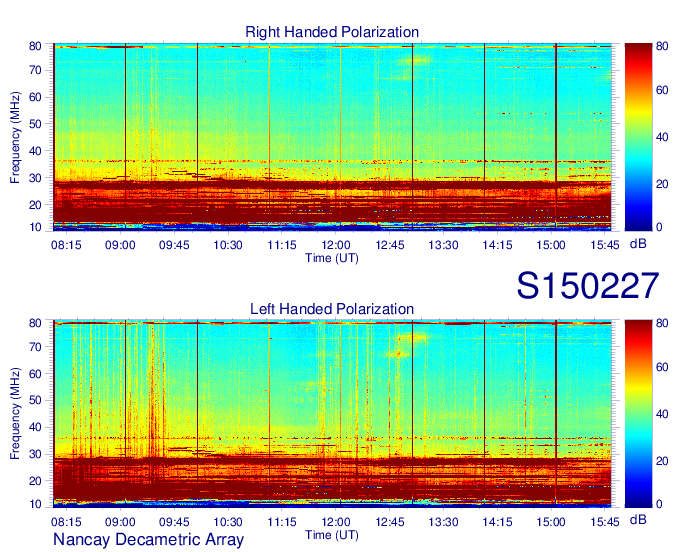Click Frequency (MHz) axis label of Left Handed plot

point(15,414)
